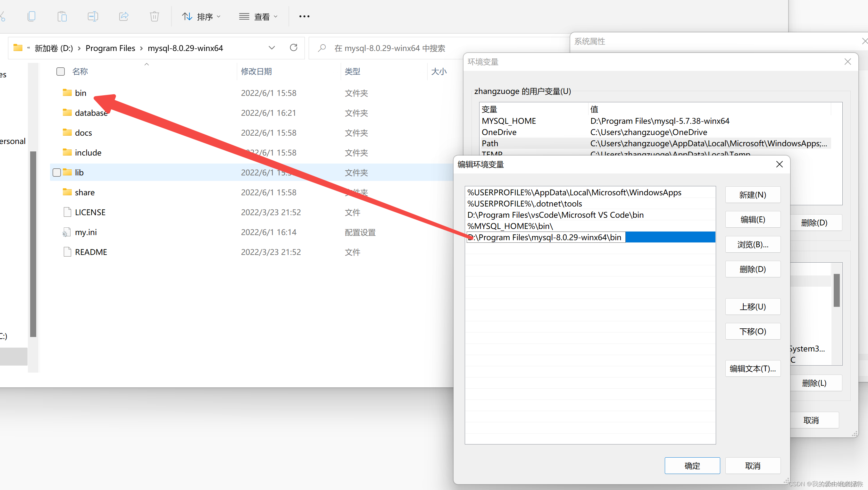The image size is (868, 490).
Task: Select the my.ini configuration file
Action: (x=86, y=232)
